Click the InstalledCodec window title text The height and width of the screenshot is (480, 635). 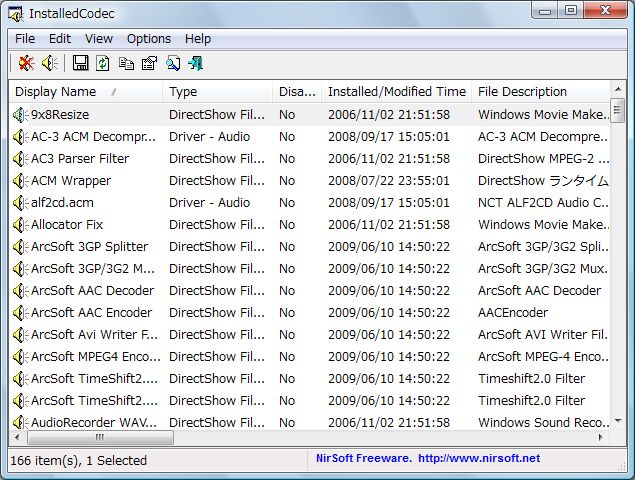tap(72, 14)
